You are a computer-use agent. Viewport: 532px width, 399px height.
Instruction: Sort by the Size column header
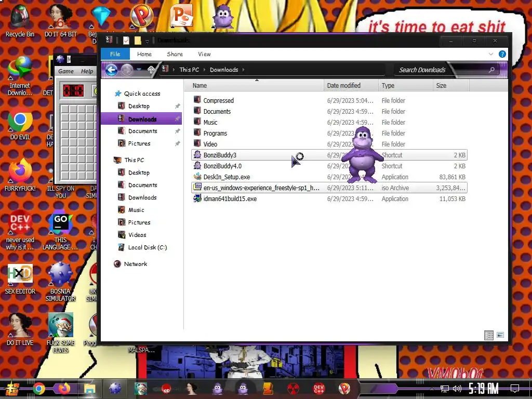point(450,86)
